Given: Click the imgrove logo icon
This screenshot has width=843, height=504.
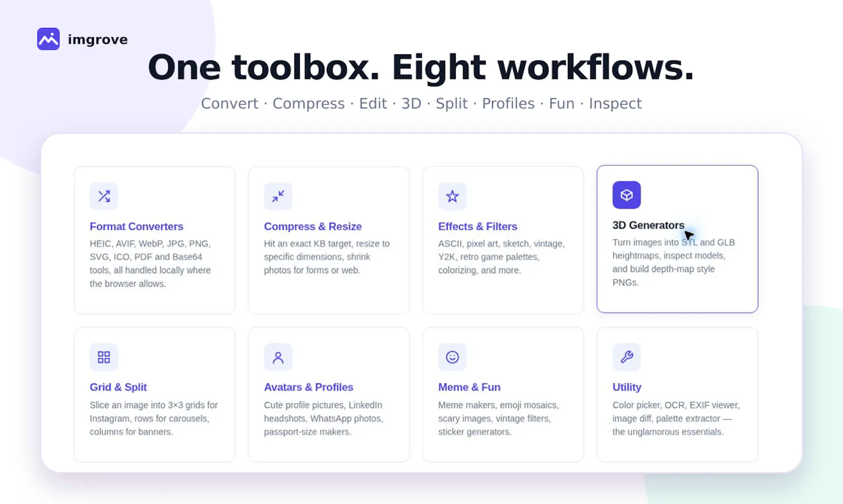Looking at the screenshot, I should click(48, 39).
